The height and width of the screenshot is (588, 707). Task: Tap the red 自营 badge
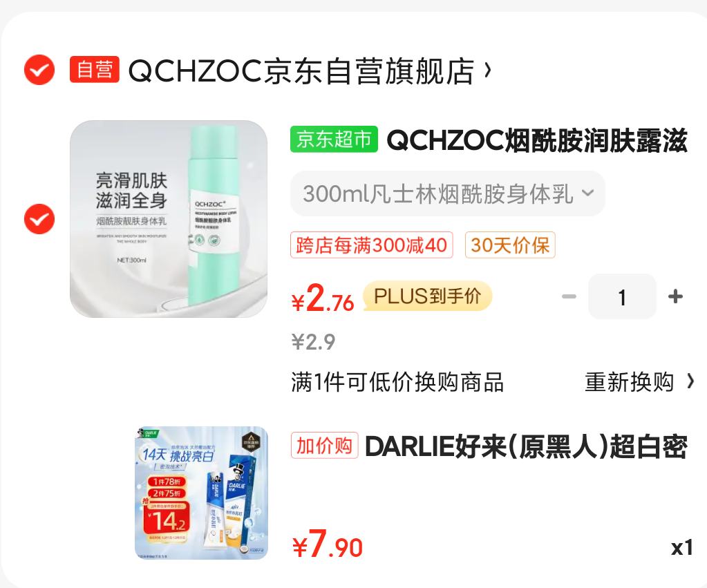(x=94, y=70)
